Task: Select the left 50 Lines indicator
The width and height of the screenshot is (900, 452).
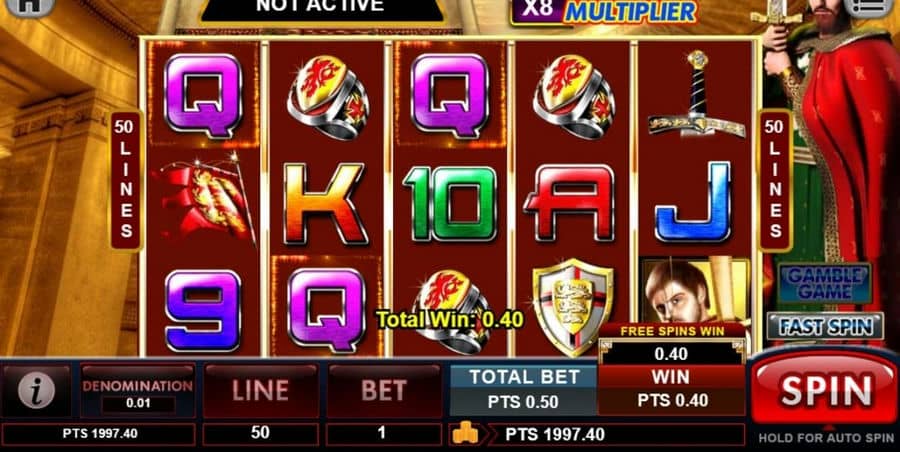Action: (126, 179)
